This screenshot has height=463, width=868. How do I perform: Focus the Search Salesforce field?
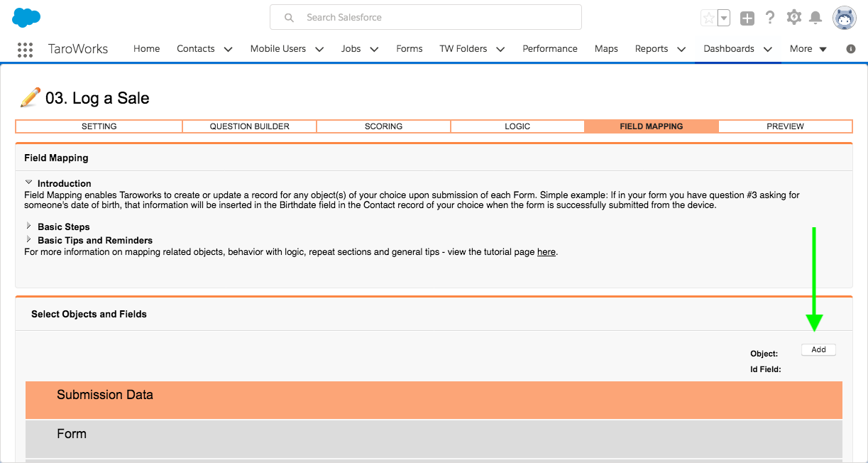click(426, 17)
